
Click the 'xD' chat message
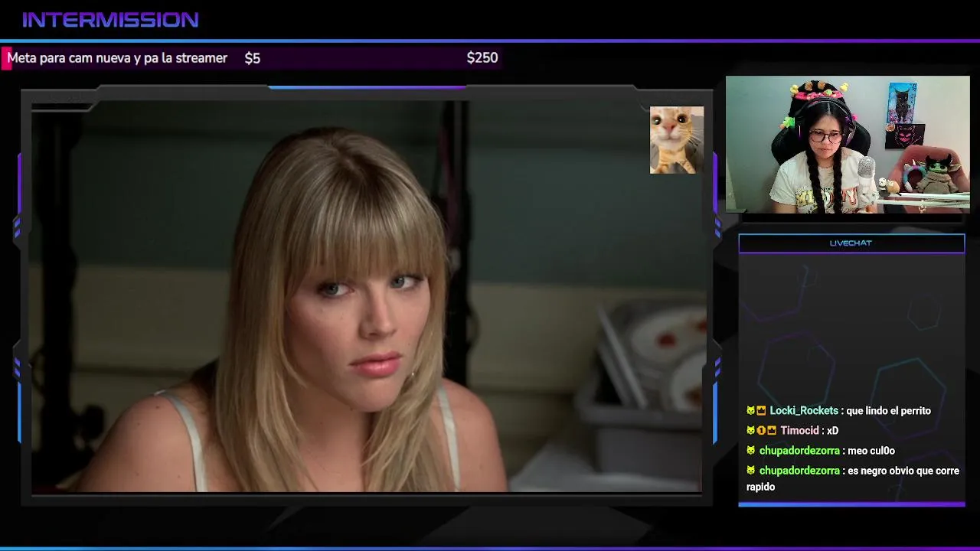832,431
